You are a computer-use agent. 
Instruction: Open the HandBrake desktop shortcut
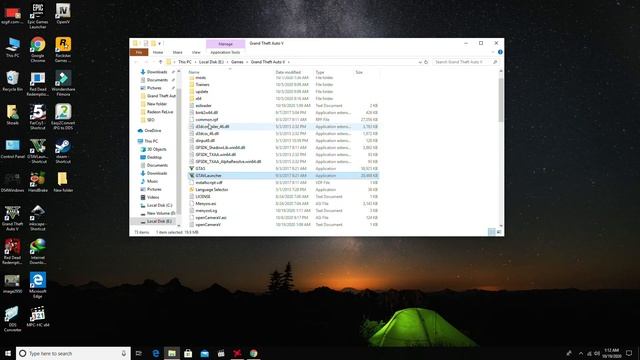pos(38,182)
